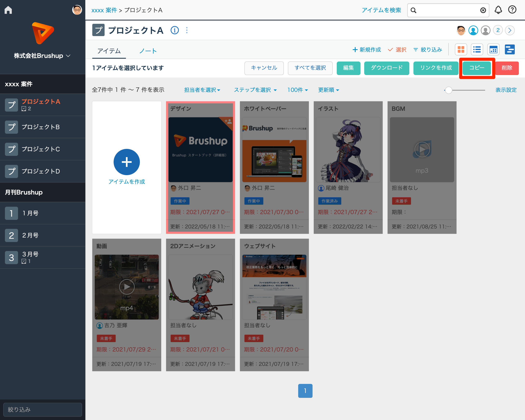
Task: Click the home icon in sidebar
Action: pyautogui.click(x=8, y=10)
